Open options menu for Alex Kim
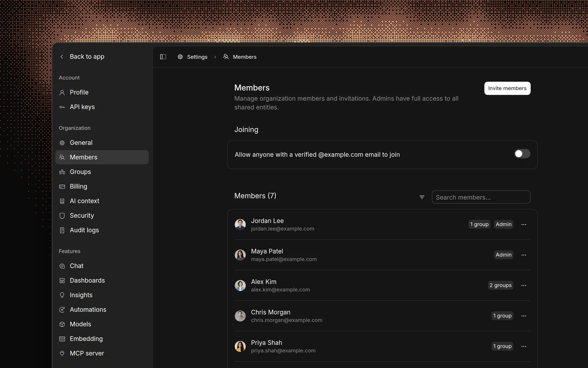The width and height of the screenshot is (588, 368). point(524,286)
